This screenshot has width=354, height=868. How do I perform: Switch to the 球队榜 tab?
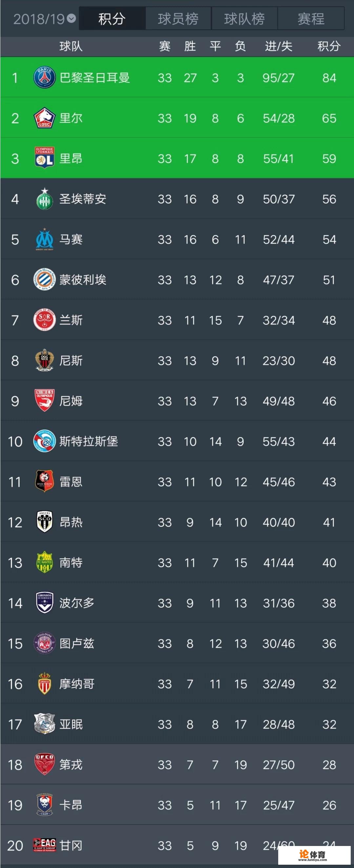(x=244, y=19)
